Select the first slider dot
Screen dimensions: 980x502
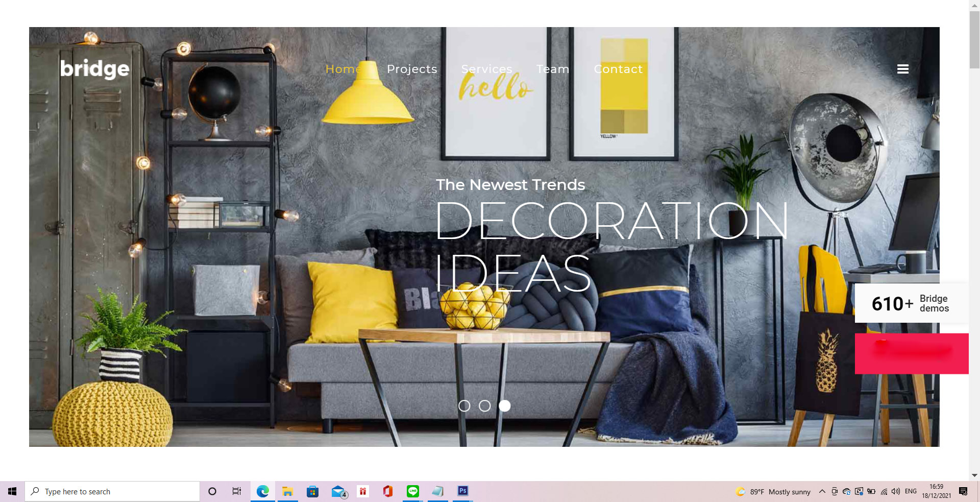tap(464, 405)
